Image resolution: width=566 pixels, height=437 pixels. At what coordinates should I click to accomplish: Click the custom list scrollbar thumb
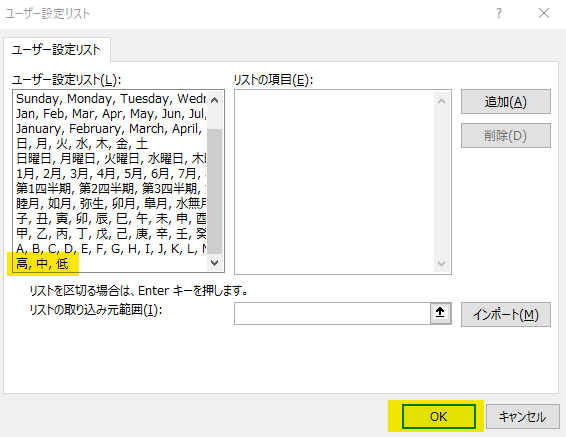pyautogui.click(x=215, y=191)
